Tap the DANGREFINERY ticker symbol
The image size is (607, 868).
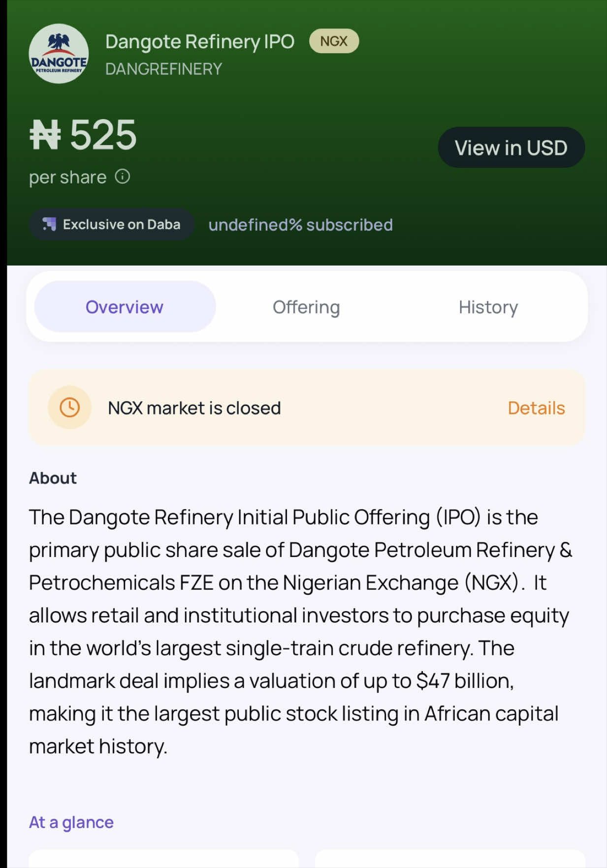pos(163,69)
